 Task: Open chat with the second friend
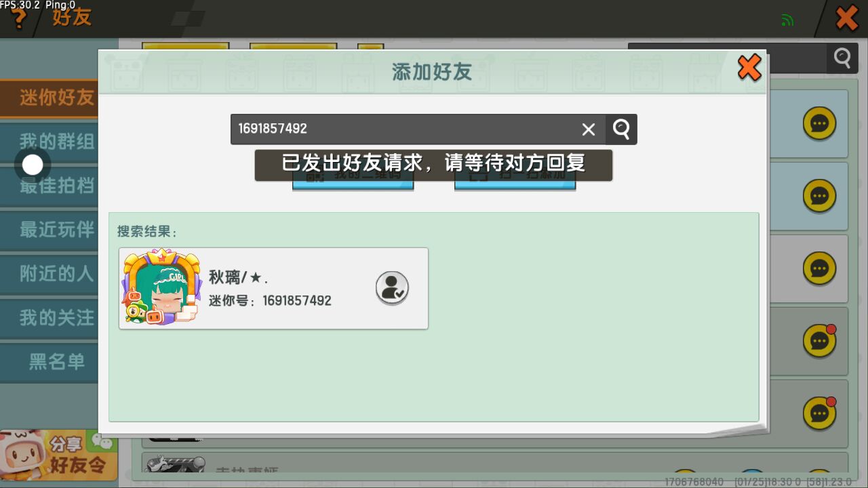point(819,196)
